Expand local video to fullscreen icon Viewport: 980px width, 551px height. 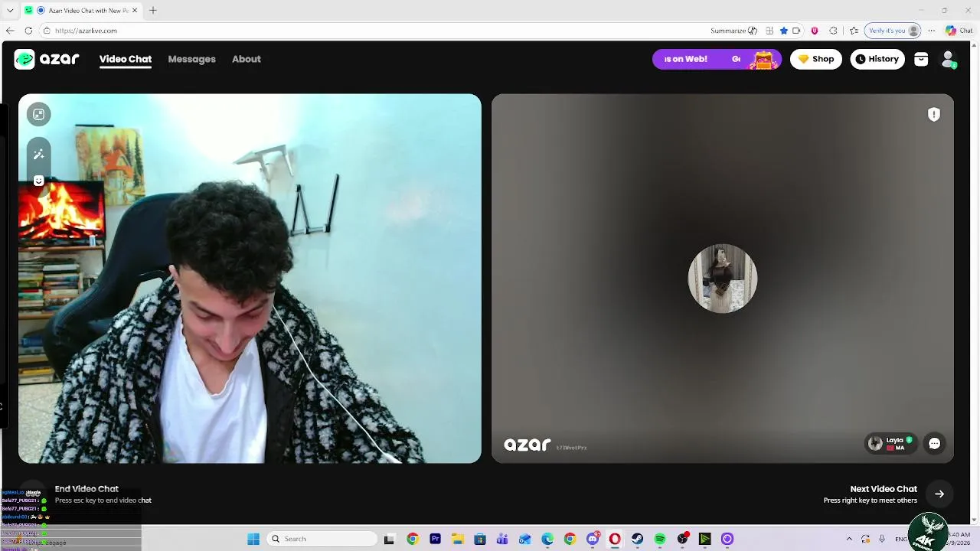tap(38, 114)
